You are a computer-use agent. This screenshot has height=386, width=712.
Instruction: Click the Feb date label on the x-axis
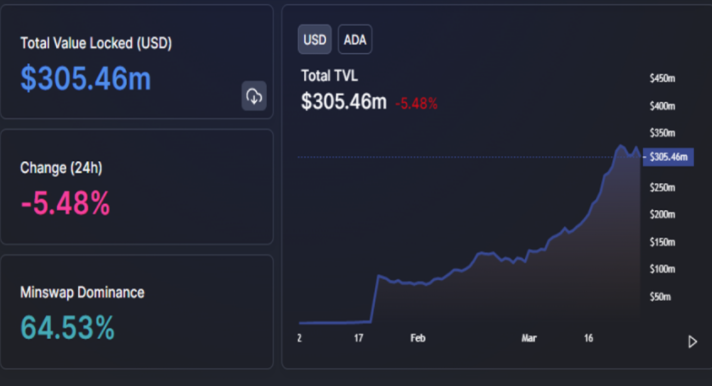418,338
